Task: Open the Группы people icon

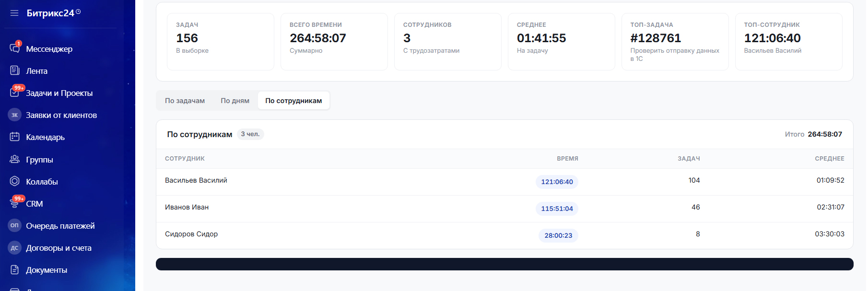Action: [x=15, y=159]
